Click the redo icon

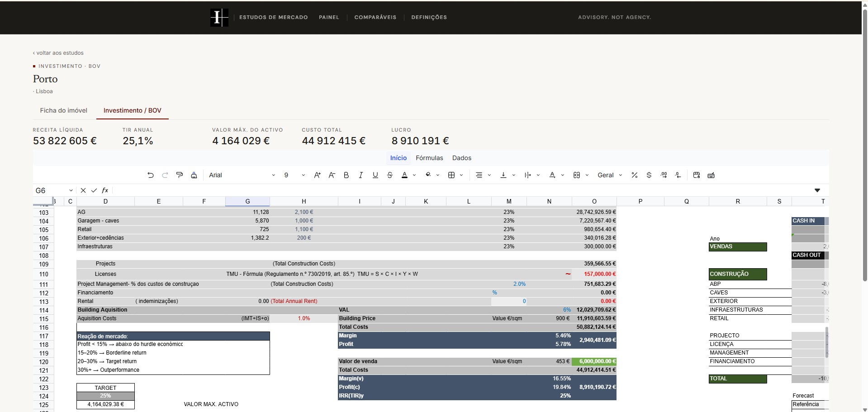(x=165, y=175)
